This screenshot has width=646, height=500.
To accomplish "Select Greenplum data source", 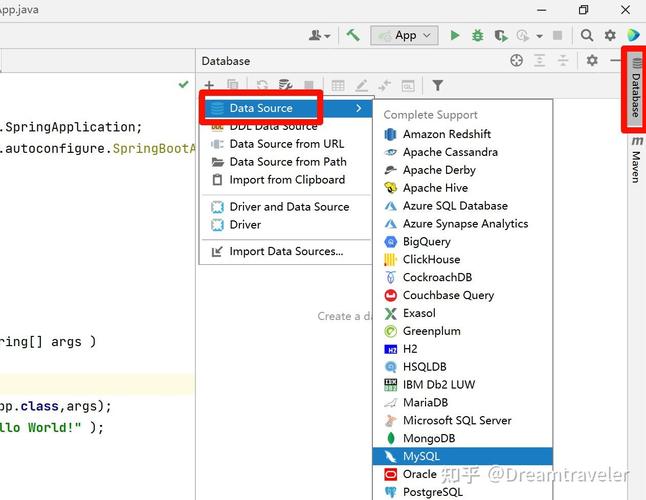I will [462, 331].
